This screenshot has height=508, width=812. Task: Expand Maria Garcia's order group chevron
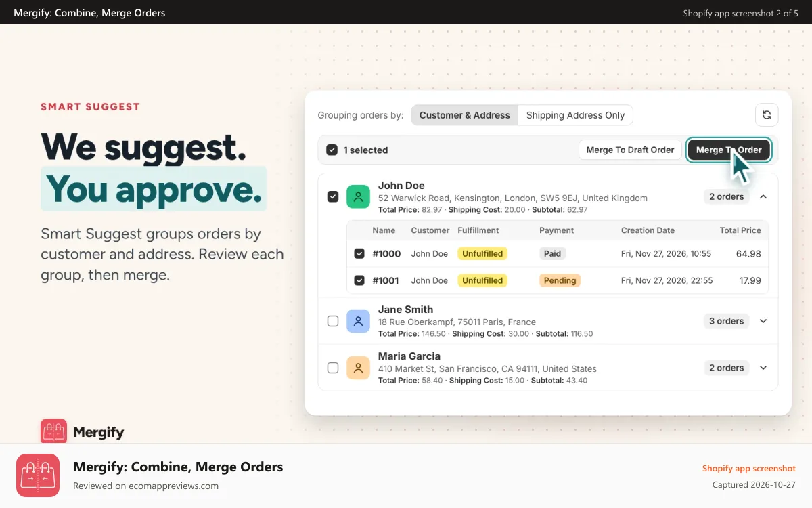coord(763,368)
